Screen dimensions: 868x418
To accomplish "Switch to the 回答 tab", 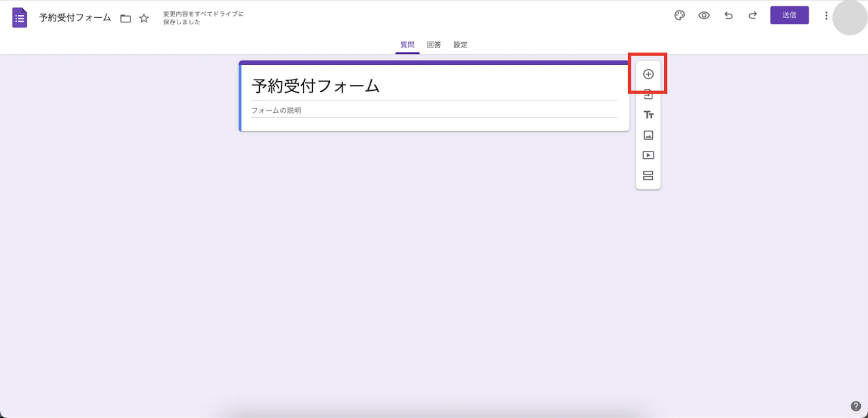I will [434, 44].
